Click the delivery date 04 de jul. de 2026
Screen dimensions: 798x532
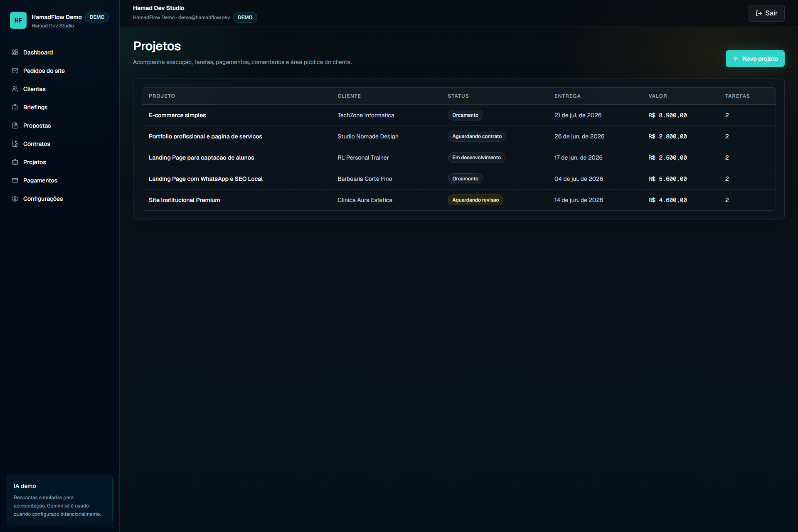pyautogui.click(x=579, y=179)
